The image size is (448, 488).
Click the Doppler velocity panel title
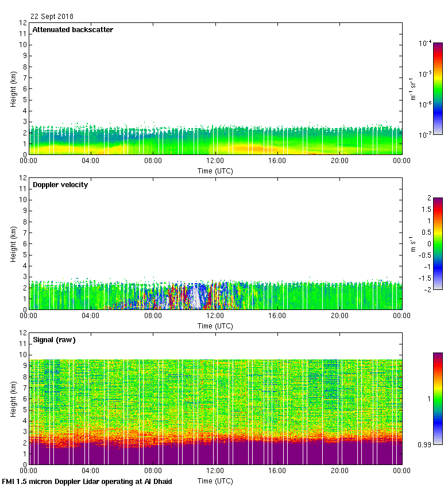(60, 185)
